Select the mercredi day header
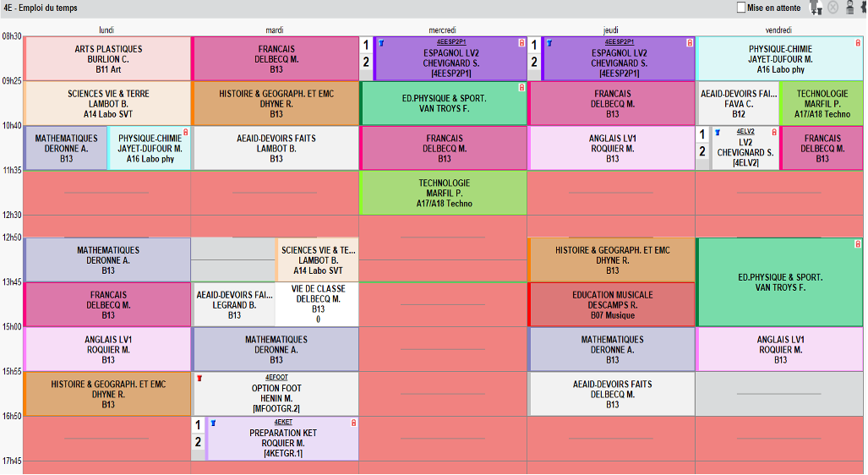Viewport: 868px width, 475px height. 442,30
